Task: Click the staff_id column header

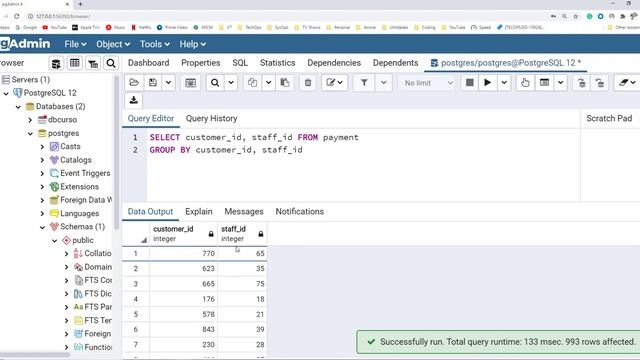Action: [242, 234]
